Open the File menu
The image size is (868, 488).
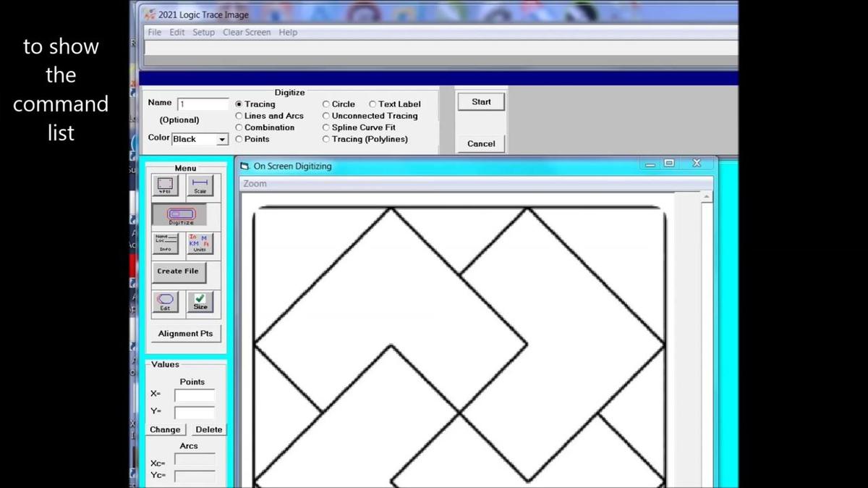pos(155,33)
